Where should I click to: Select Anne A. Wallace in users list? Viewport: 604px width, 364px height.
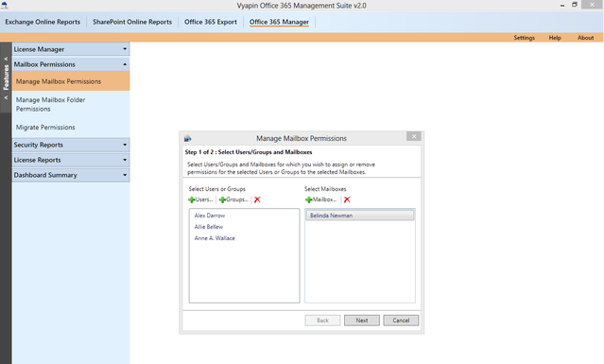point(215,238)
